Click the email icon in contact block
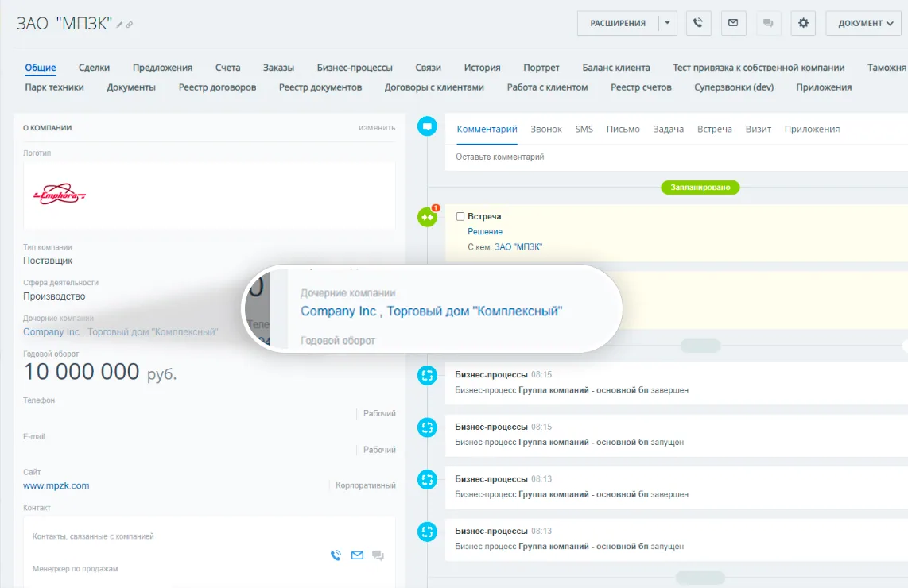908x588 pixels. coord(357,555)
